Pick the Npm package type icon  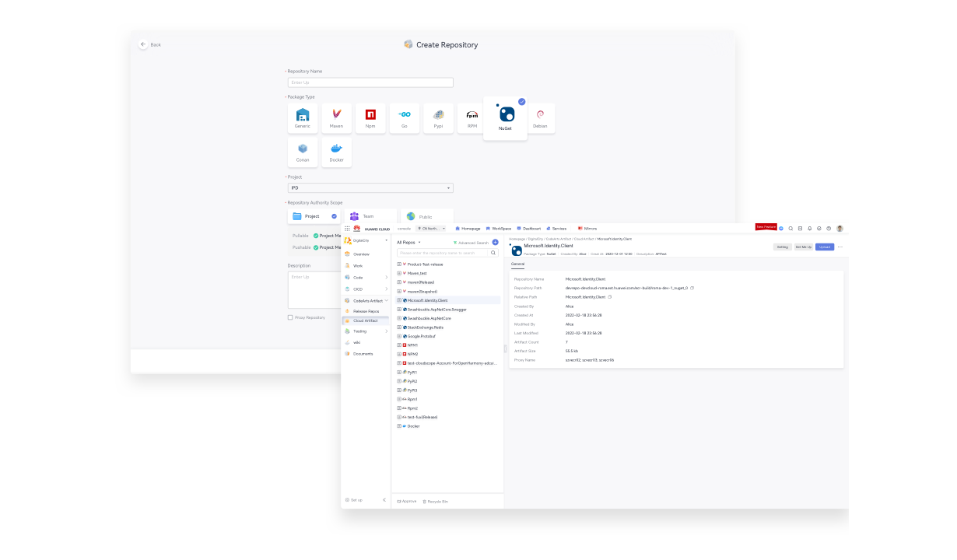pyautogui.click(x=370, y=117)
